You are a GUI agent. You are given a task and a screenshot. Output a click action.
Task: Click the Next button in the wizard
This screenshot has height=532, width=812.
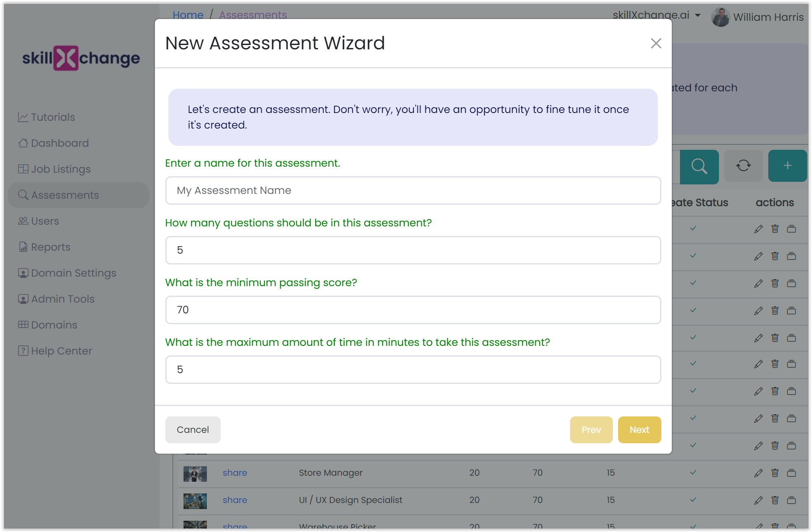point(639,429)
